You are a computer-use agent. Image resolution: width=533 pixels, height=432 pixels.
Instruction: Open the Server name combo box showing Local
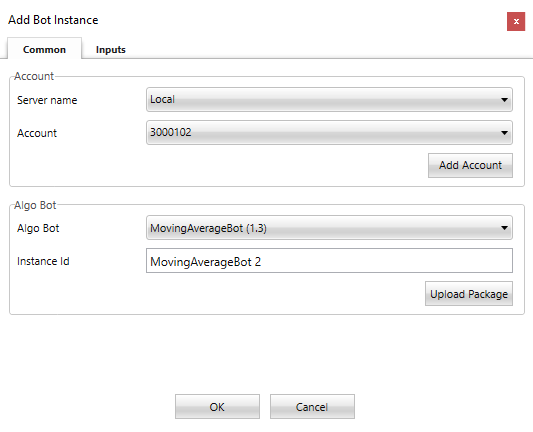point(329,100)
